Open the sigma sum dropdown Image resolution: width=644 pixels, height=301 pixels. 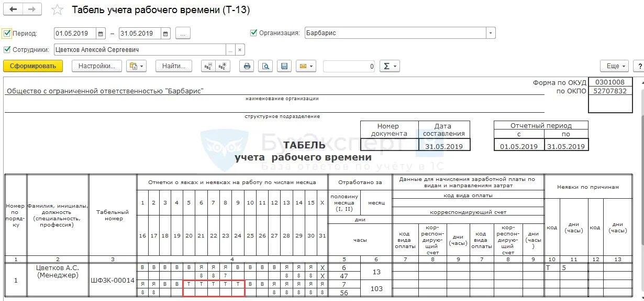point(389,66)
